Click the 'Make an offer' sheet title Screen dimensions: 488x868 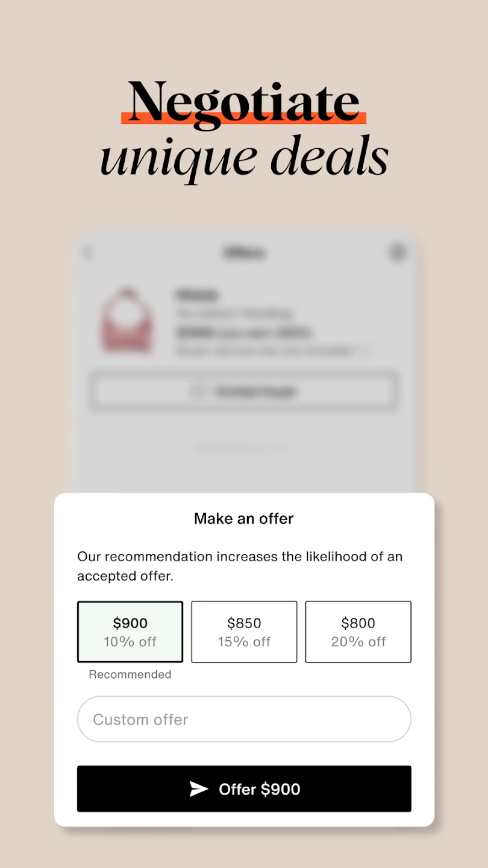coord(244,518)
